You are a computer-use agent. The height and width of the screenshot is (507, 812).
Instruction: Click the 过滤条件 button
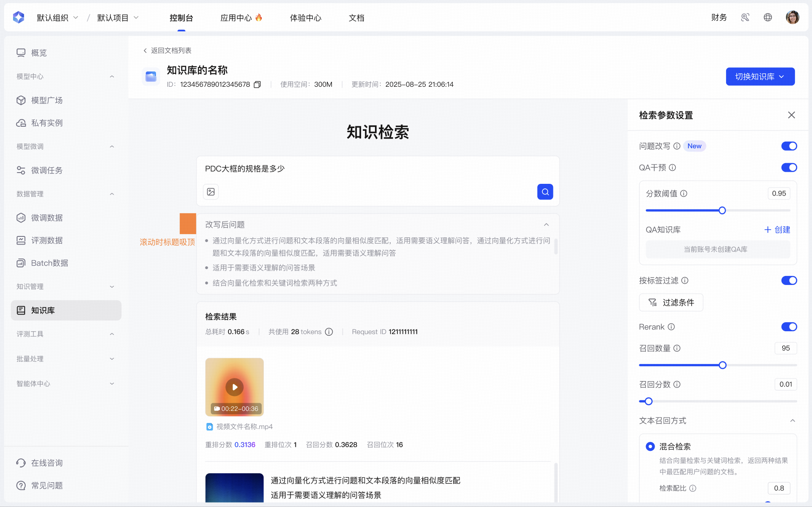point(671,302)
